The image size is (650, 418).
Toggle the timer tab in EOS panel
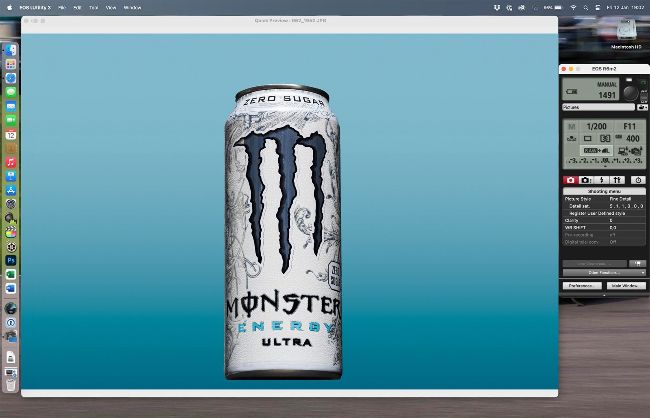click(638, 180)
